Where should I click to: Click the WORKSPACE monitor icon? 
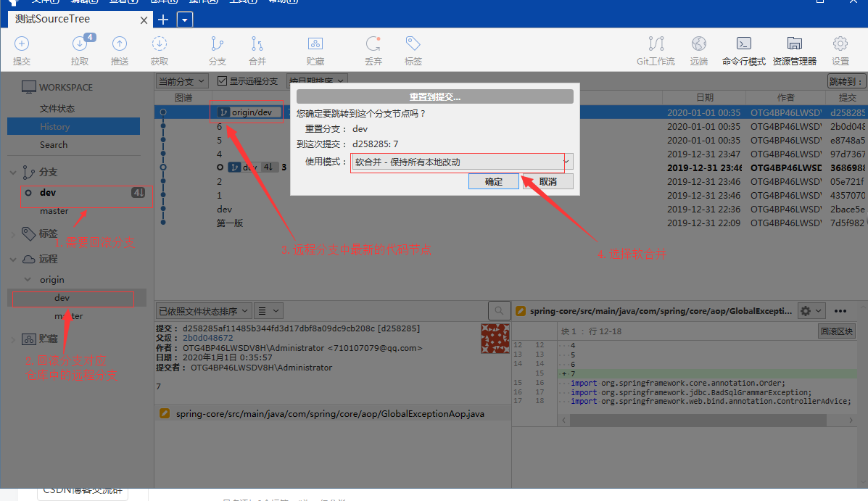[29, 87]
